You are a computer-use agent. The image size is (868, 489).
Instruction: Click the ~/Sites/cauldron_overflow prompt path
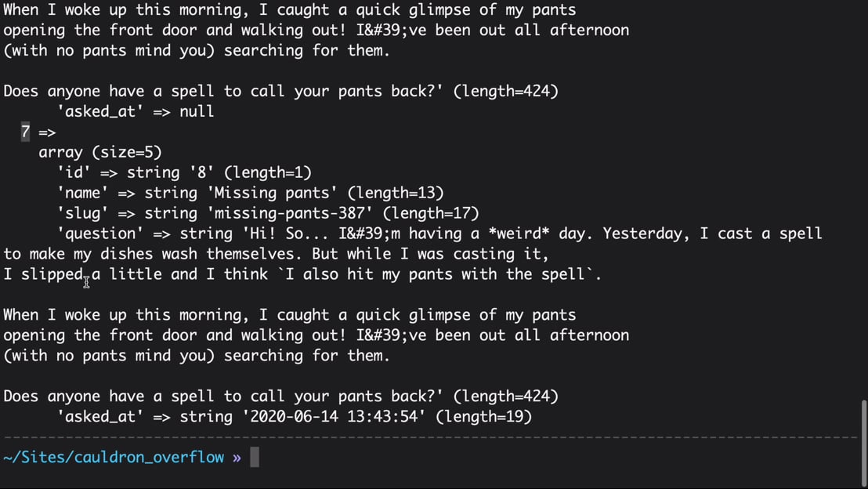tap(114, 458)
